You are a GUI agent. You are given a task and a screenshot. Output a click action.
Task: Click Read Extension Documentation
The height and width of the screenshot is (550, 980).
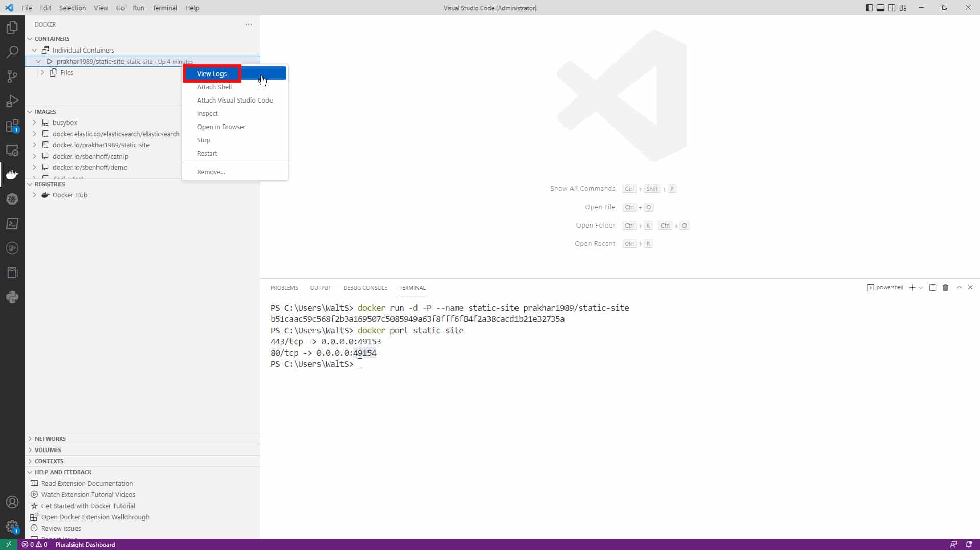(x=86, y=483)
